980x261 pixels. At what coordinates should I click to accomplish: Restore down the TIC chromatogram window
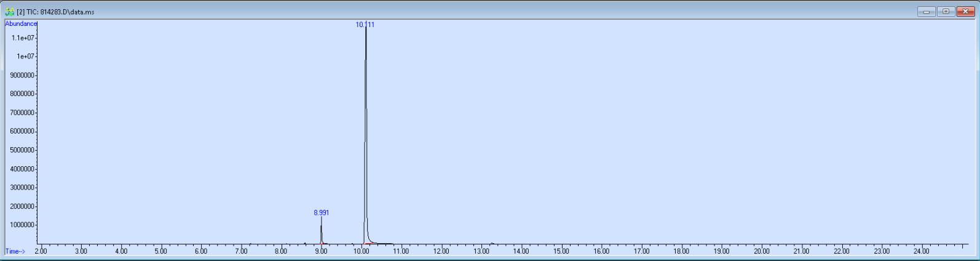[946, 11]
